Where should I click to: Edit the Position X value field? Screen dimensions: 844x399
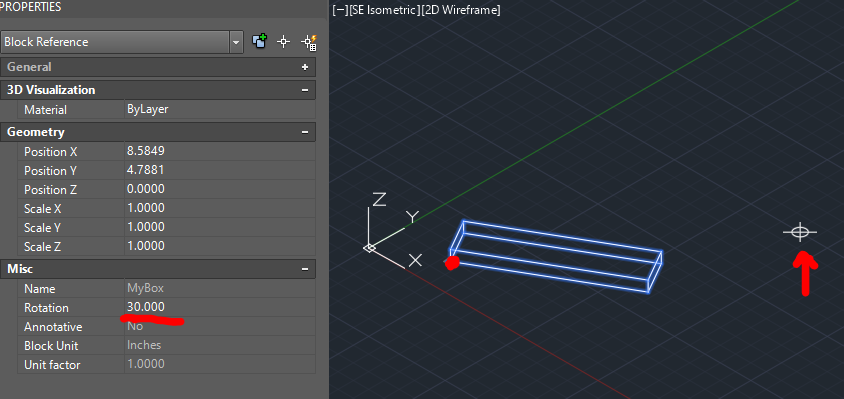pos(220,151)
